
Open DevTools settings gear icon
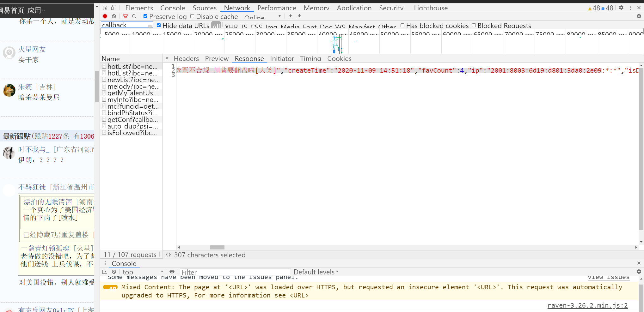click(622, 8)
